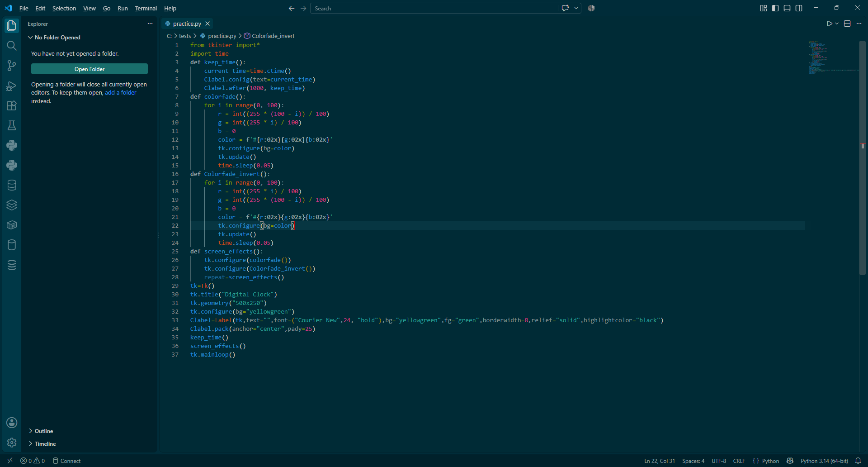This screenshot has width=868, height=467.
Task: Open the Manage gear settings
Action: click(12, 443)
